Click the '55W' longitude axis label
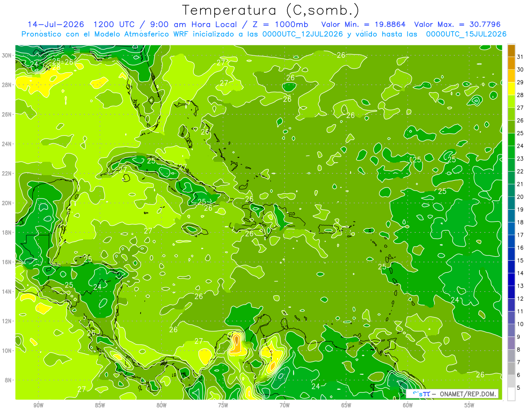 (469, 405)
